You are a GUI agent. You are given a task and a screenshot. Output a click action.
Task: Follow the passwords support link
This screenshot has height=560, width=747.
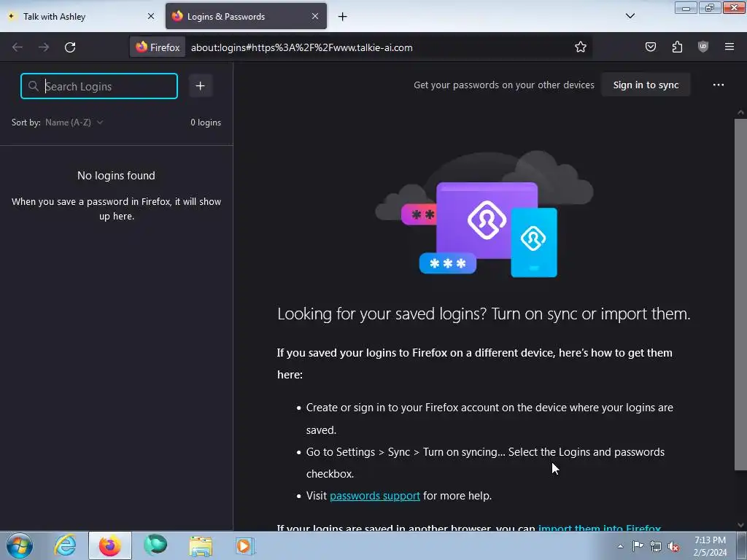(374, 496)
